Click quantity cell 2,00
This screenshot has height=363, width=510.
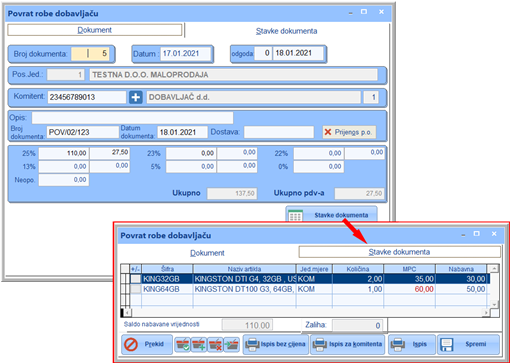click(358, 279)
